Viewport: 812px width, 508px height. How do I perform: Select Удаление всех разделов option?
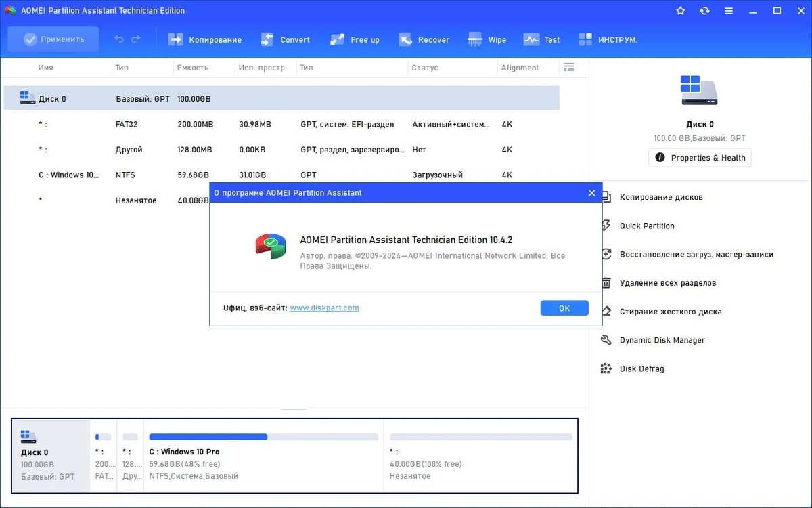[x=668, y=283]
